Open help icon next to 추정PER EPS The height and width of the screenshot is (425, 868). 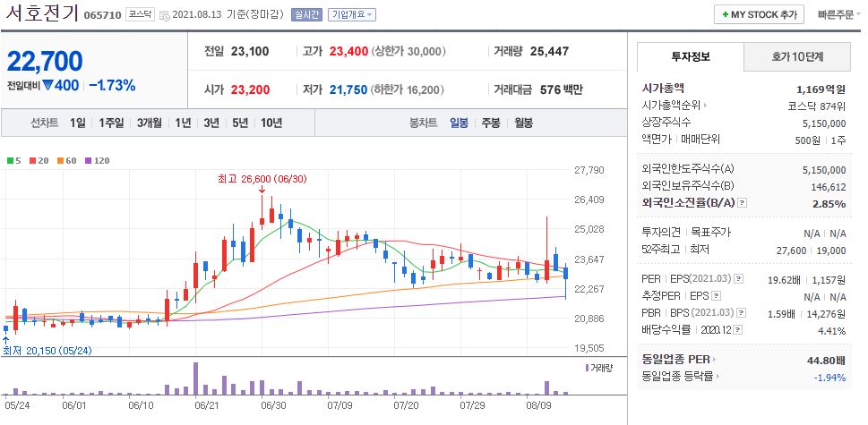click(x=717, y=296)
